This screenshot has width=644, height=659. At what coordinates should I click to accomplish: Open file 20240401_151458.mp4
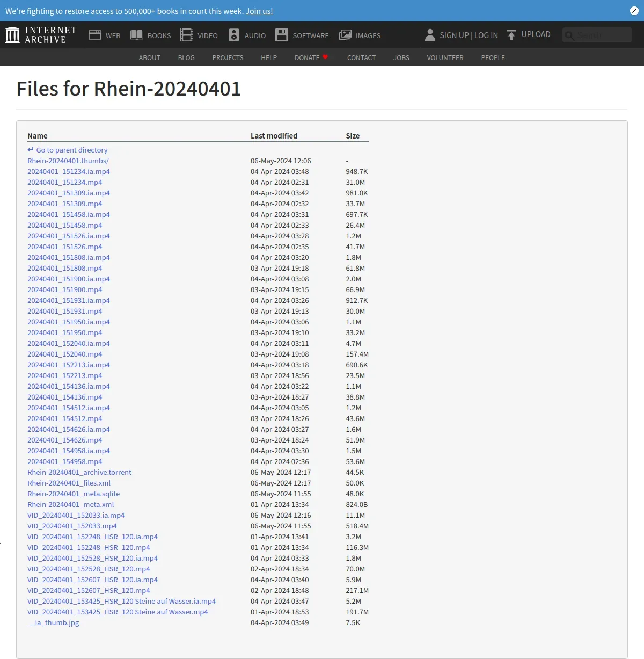pos(64,225)
